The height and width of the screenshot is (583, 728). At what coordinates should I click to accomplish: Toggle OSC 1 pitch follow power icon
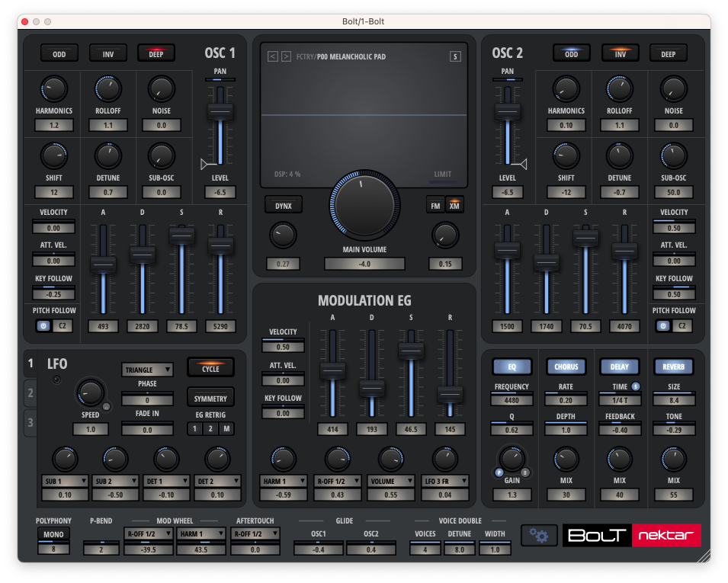pyautogui.click(x=43, y=326)
